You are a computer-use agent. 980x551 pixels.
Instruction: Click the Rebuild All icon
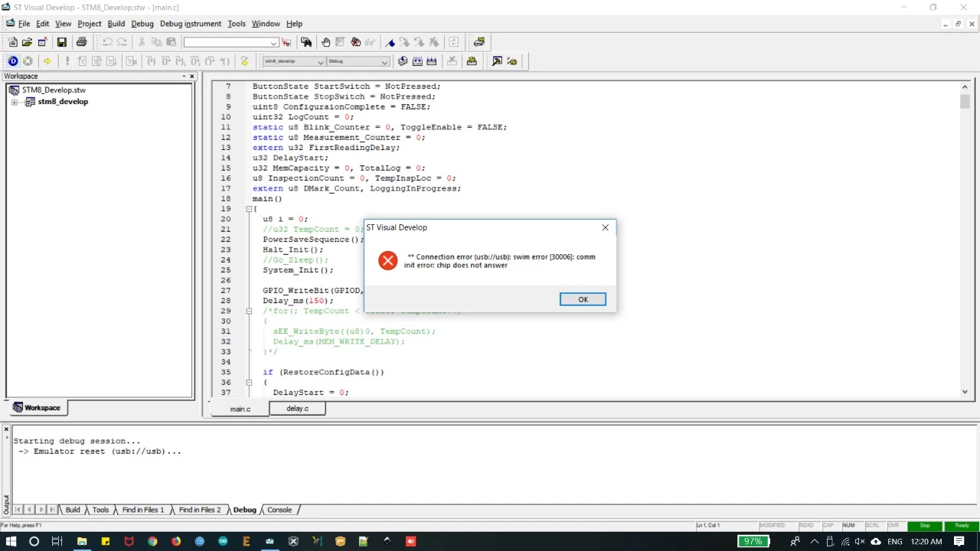pos(432,61)
